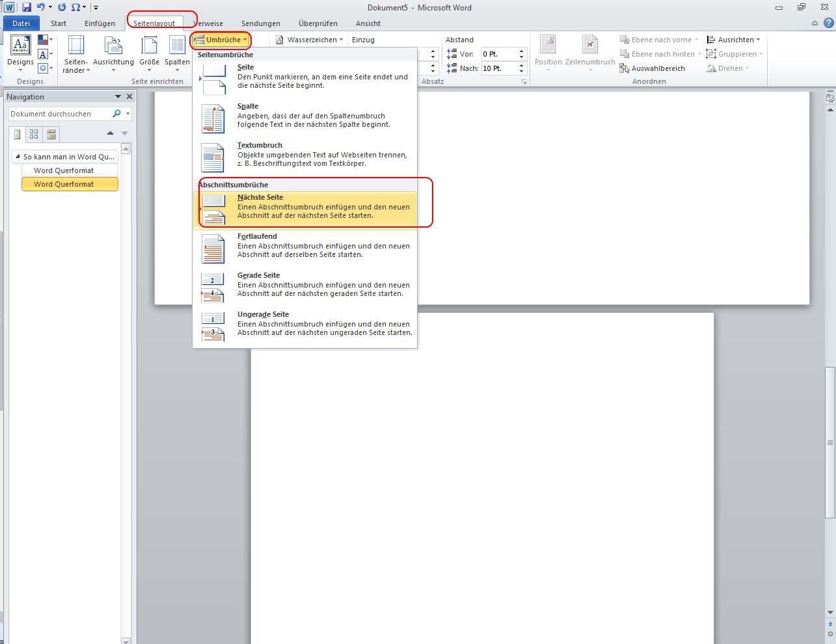836x644 pixels.
Task: Click the Undo arrow icon
Action: pyautogui.click(x=41, y=7)
